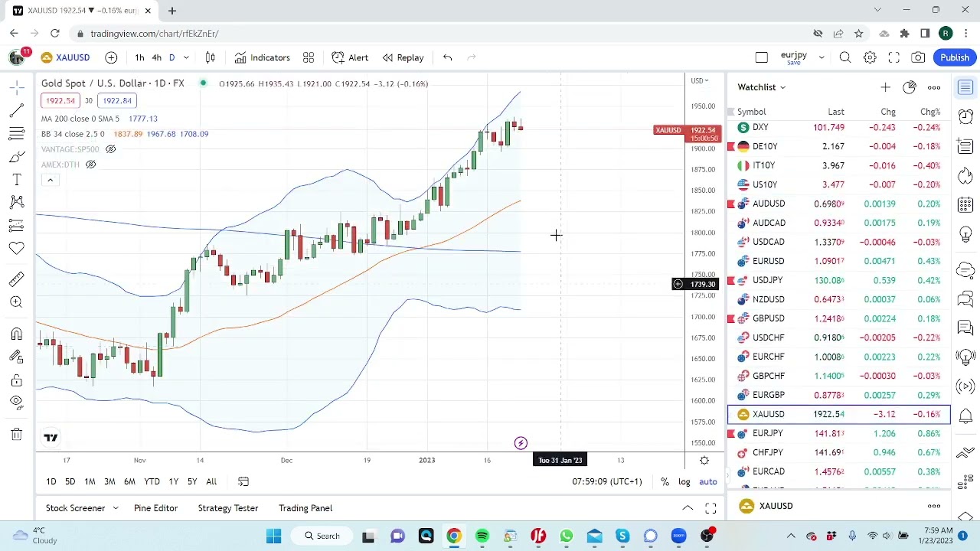
Task: Select the trend line drawing tool
Action: click(16, 111)
